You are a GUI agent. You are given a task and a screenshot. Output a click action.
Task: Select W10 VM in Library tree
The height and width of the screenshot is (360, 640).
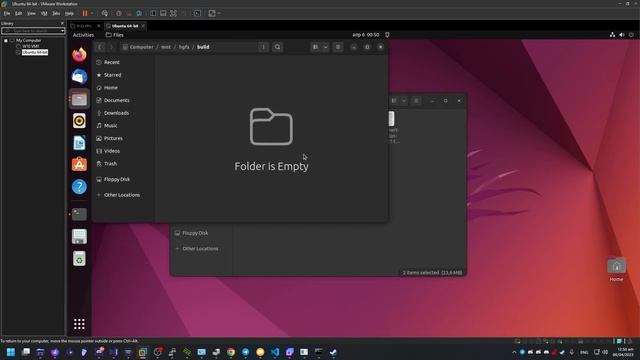click(x=31, y=47)
